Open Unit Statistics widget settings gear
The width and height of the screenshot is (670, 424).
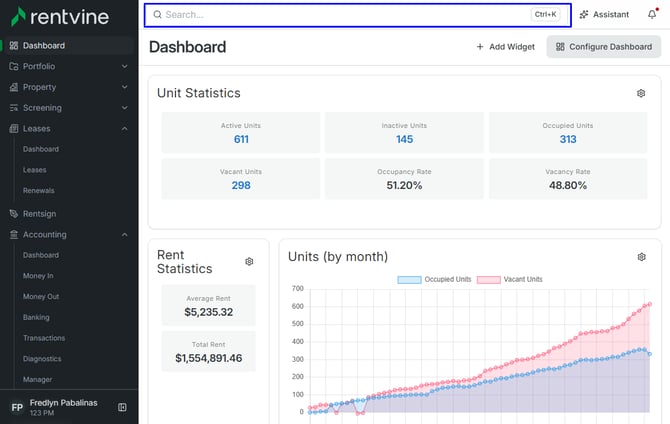click(641, 93)
